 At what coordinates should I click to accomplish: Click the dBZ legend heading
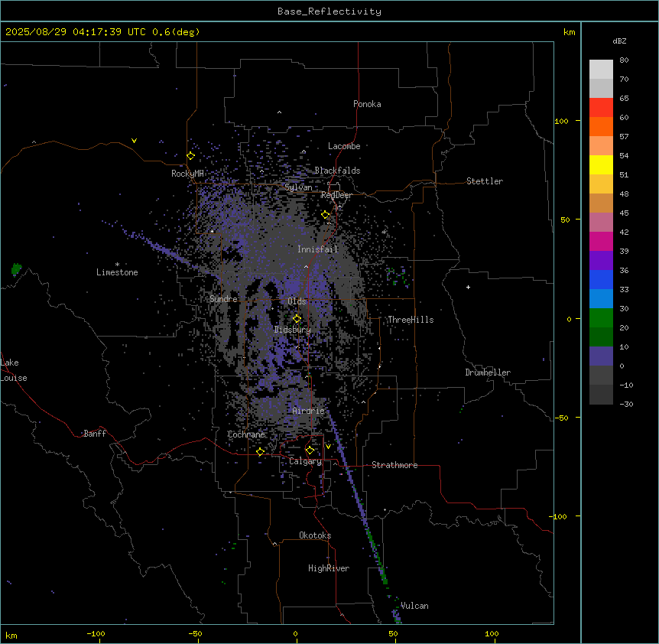[619, 41]
